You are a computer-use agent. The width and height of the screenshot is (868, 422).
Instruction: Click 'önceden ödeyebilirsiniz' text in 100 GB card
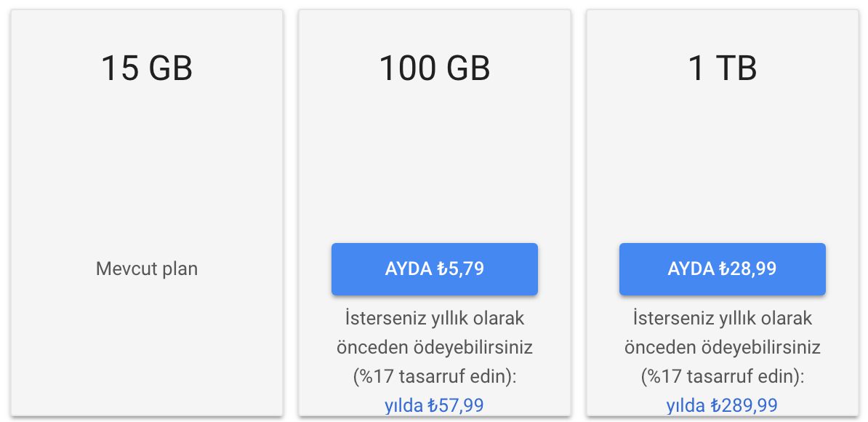pyautogui.click(x=435, y=348)
